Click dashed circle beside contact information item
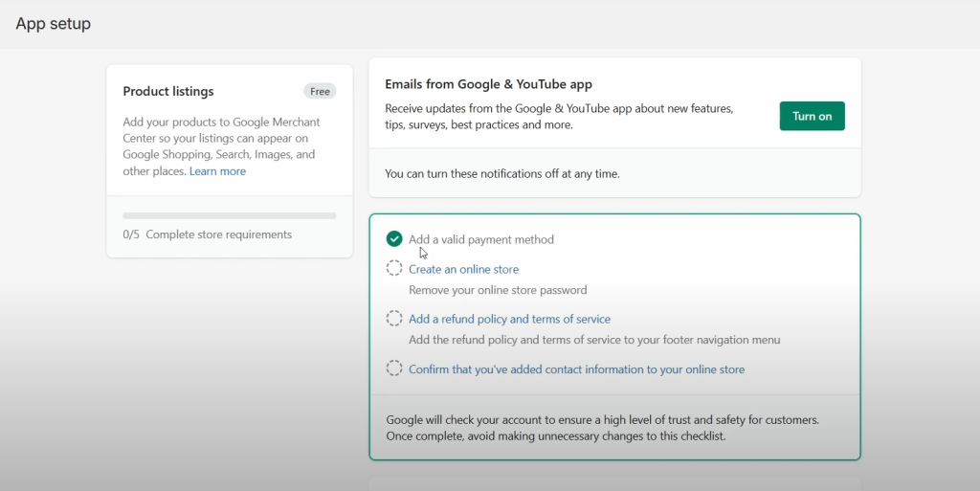Image resolution: width=980 pixels, height=491 pixels. pyautogui.click(x=394, y=368)
